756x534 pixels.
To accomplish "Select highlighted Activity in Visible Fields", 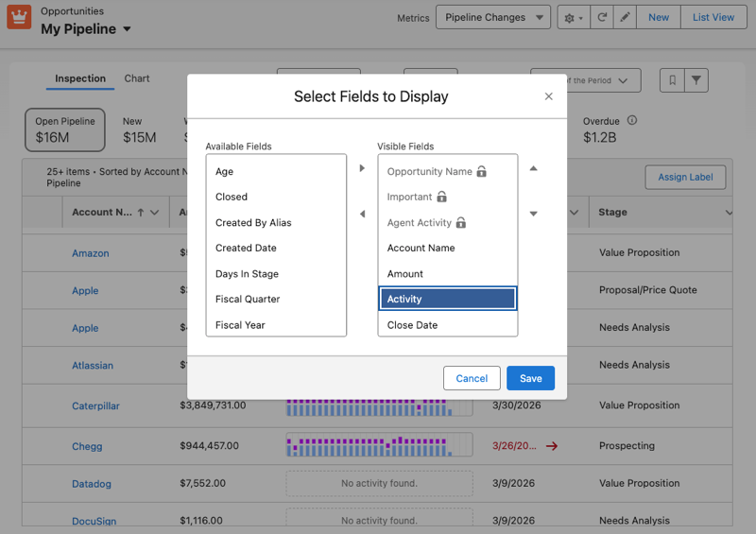I will (x=447, y=299).
